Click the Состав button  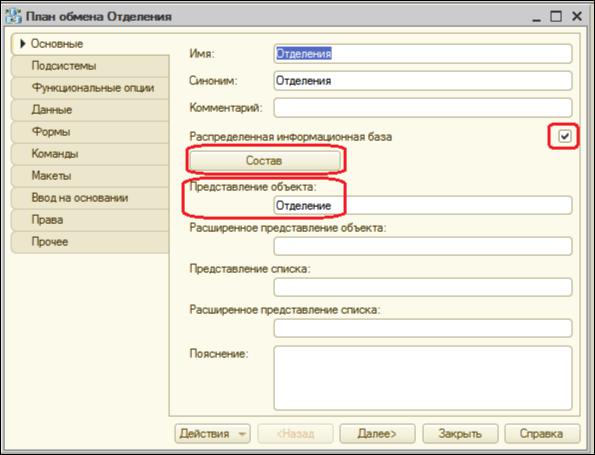click(x=265, y=161)
